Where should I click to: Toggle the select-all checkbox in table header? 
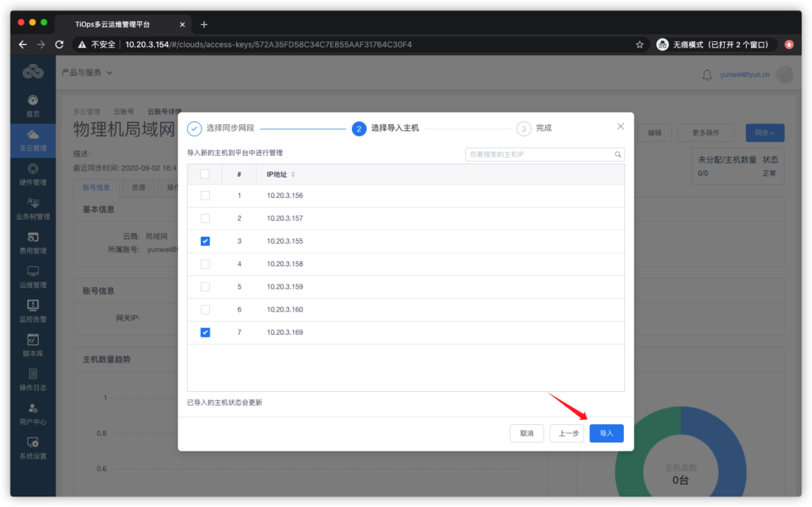pyautogui.click(x=205, y=172)
